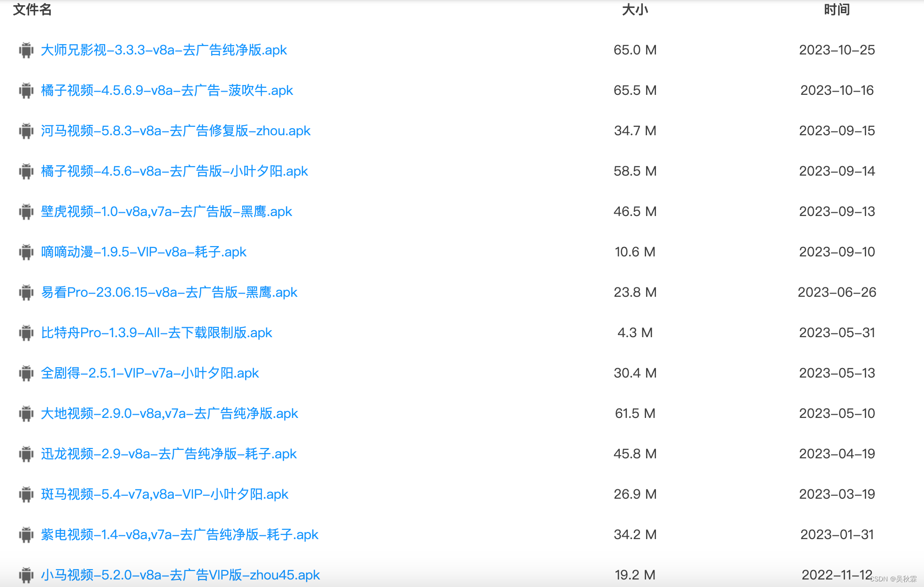Image resolution: width=924 pixels, height=587 pixels.
Task: Click the Android icon beside 紫电视频 apk
Action: pos(26,534)
